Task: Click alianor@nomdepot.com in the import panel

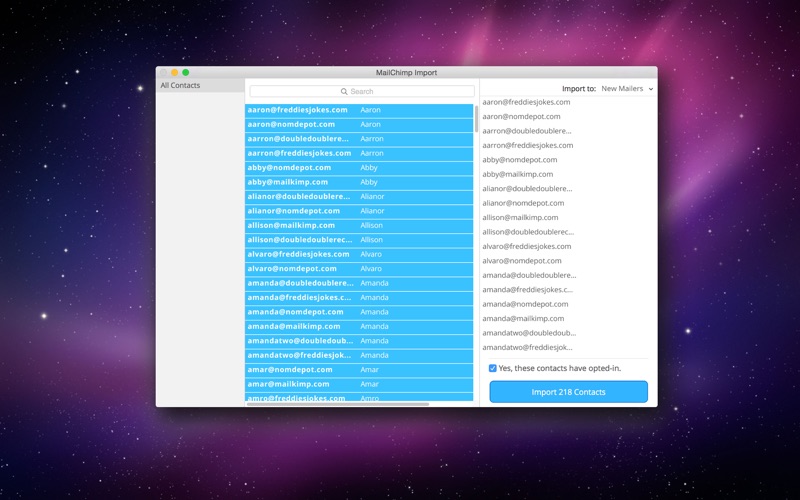Action: 523,203
